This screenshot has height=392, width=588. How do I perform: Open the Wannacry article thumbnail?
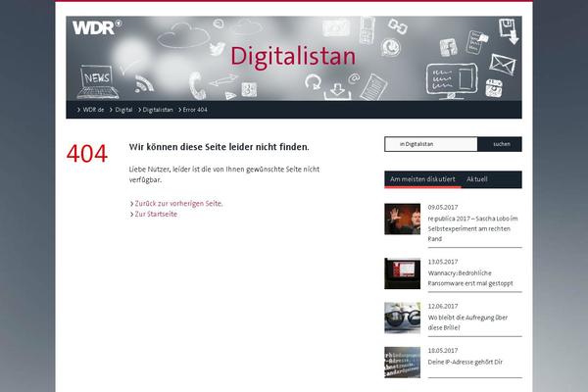(403, 273)
